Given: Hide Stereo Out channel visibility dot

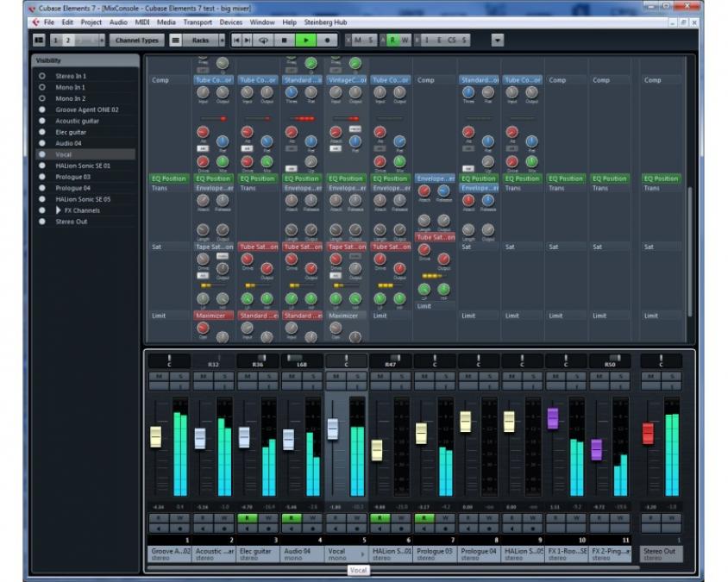Looking at the screenshot, I should tap(42, 222).
